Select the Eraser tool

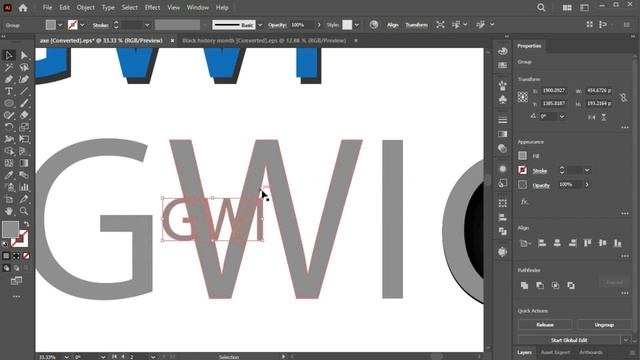24,115
